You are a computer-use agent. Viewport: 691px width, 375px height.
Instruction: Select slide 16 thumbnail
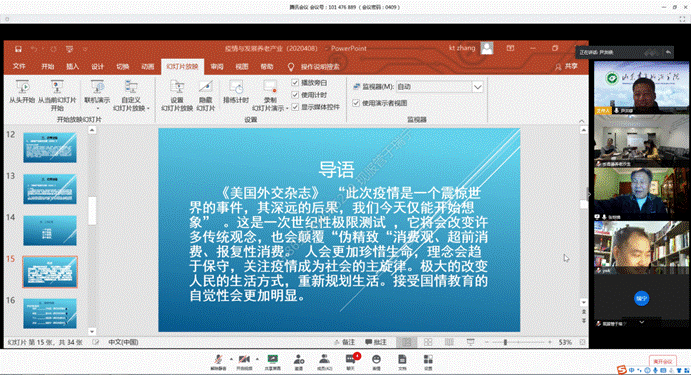click(50, 314)
